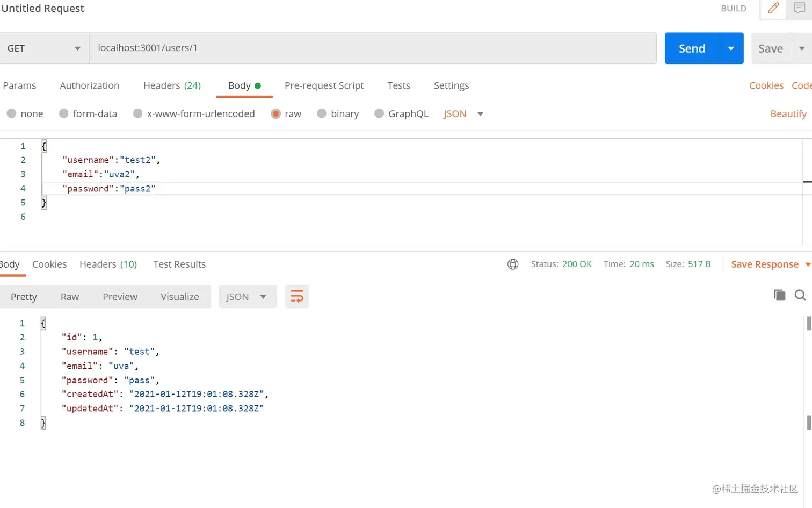Click the request URL field localhost:3001/users/1
Screen dimensions: 812x508
point(373,48)
